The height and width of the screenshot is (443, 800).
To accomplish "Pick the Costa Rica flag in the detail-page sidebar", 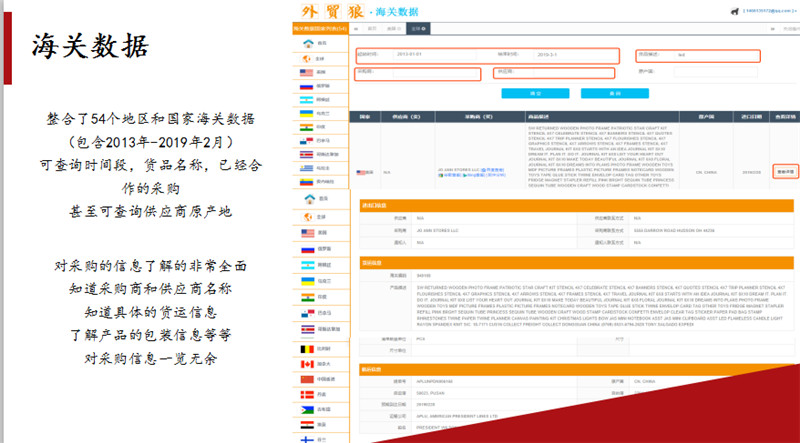I will pyautogui.click(x=308, y=329).
